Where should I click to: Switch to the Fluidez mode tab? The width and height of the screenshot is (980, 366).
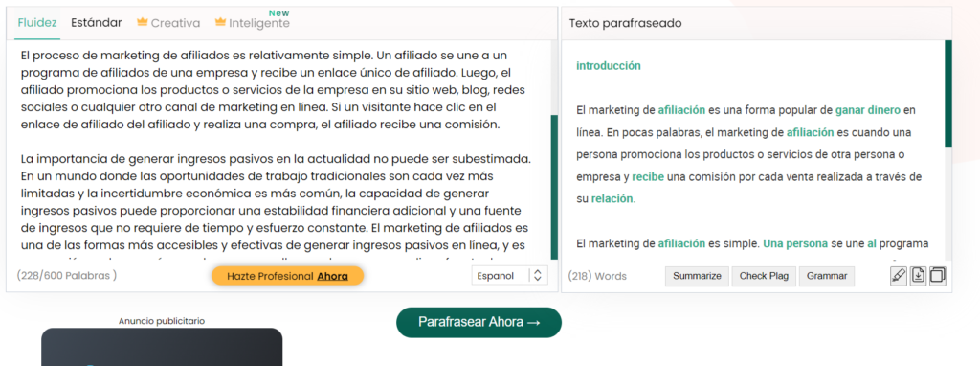(x=37, y=23)
